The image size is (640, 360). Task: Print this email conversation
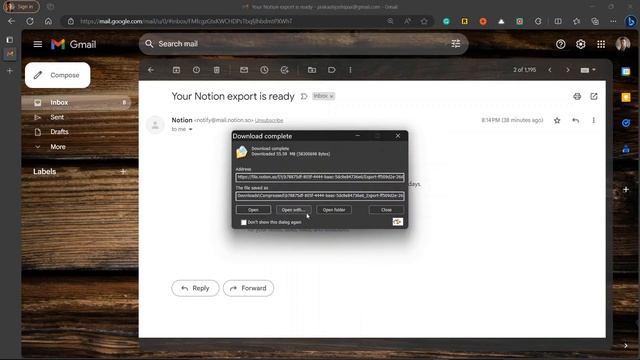(x=577, y=96)
